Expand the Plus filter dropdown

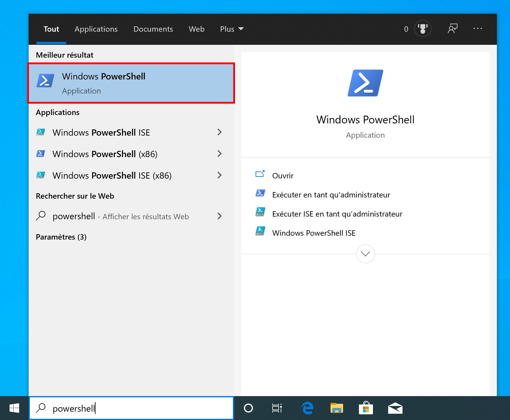[232, 29]
